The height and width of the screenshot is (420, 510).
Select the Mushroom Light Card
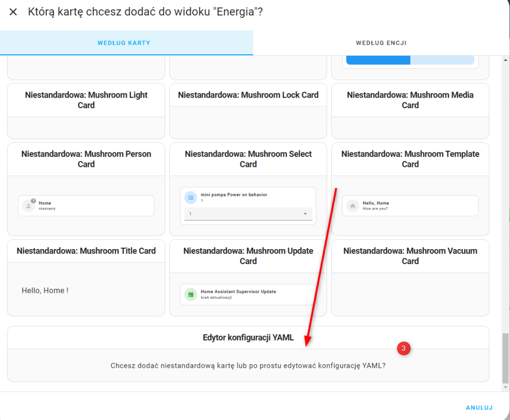tap(86, 100)
